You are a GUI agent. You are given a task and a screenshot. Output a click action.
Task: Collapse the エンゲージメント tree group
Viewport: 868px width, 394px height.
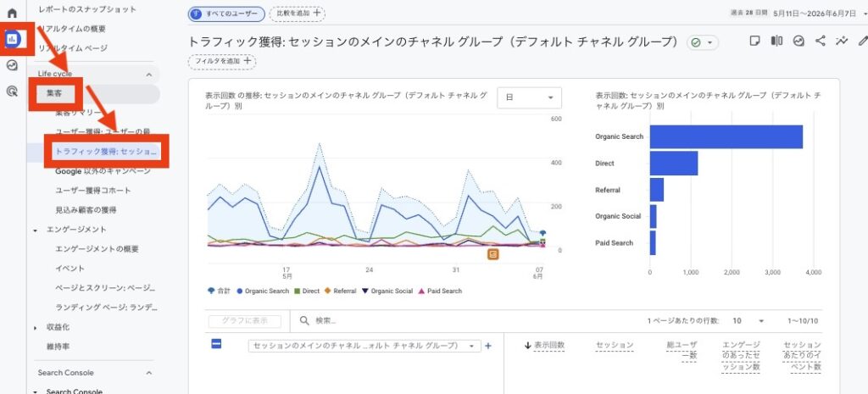click(x=36, y=230)
